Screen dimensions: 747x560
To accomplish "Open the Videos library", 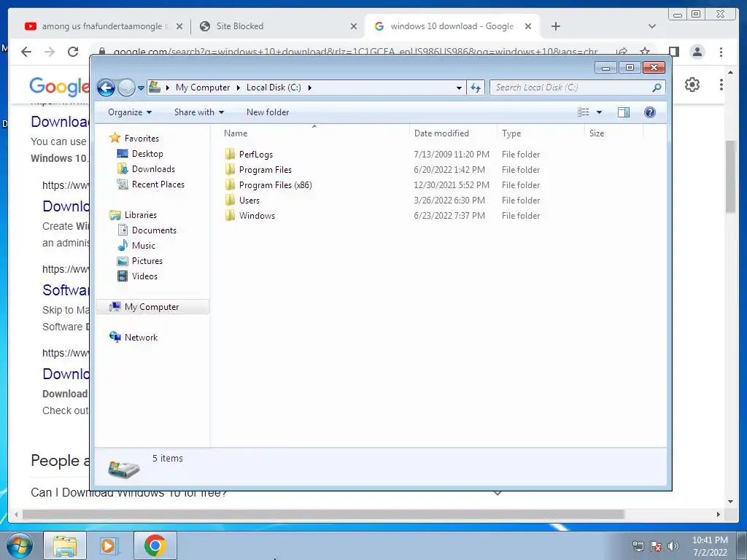I will (x=144, y=276).
